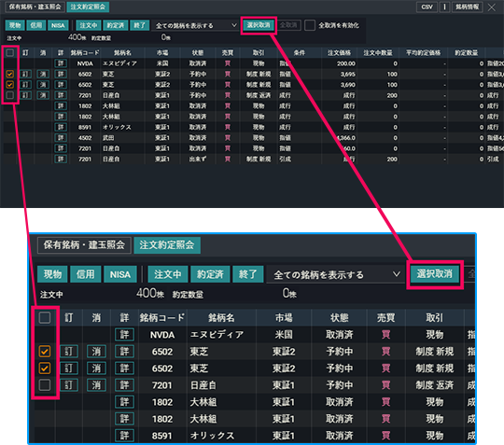
Task: Click 消 icon on 7201 予約中 row, top window
Action: click(43, 95)
